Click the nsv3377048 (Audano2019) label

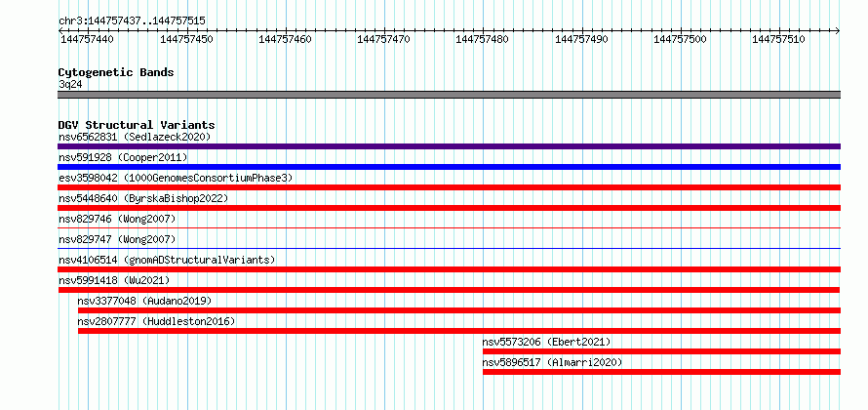pos(144,301)
